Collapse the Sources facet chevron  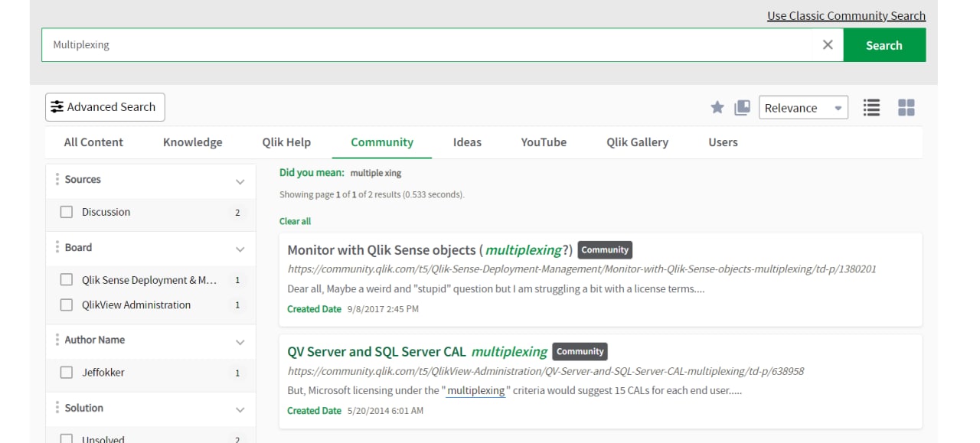[x=240, y=181]
